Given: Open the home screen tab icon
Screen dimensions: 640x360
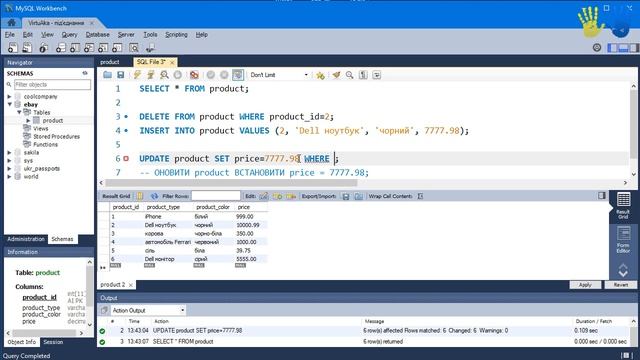Looking at the screenshot, I should pyautogui.click(x=11, y=22).
